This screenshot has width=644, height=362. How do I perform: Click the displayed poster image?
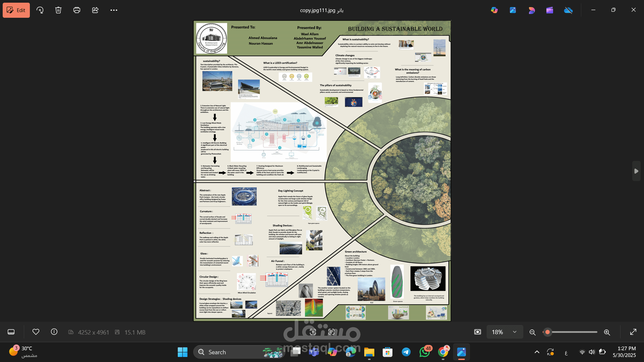(x=322, y=171)
